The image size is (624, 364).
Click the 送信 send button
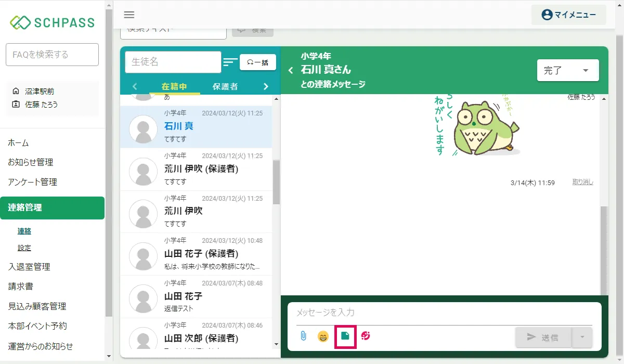click(x=543, y=337)
